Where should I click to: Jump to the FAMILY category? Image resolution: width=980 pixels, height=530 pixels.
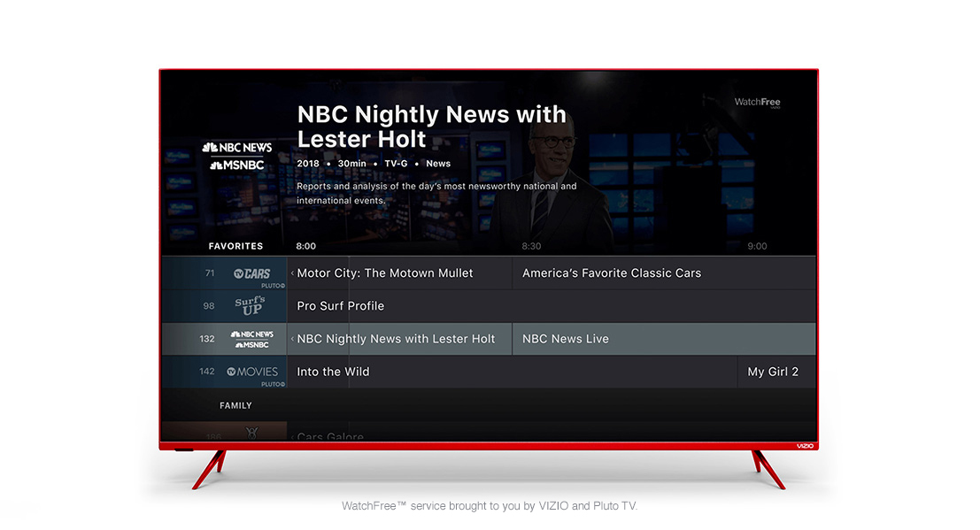(235, 405)
